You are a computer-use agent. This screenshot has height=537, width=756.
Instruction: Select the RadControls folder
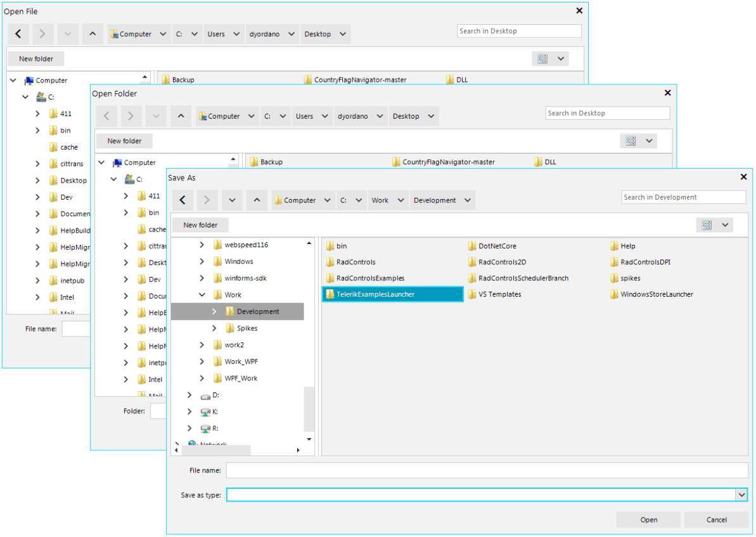356,262
